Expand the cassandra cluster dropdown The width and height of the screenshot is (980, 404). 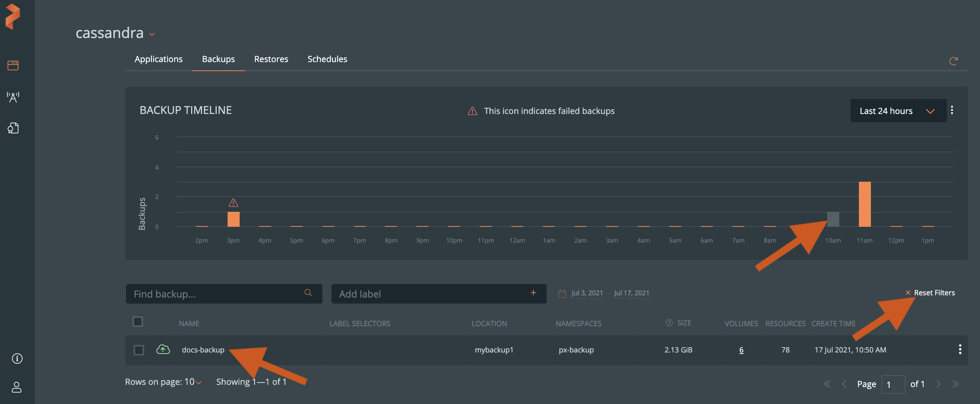(152, 34)
